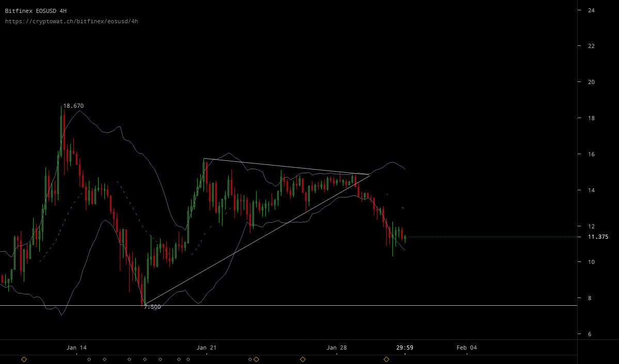Screen dimensions: 619x364
Task: Click the Jan 14 date label
Action: [76, 348]
